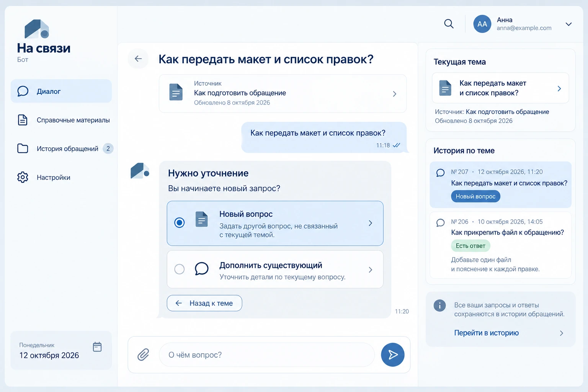Image resolution: width=588 pixels, height=392 pixels.
Task: Send the message with the blue arrow button
Action: tap(393, 355)
